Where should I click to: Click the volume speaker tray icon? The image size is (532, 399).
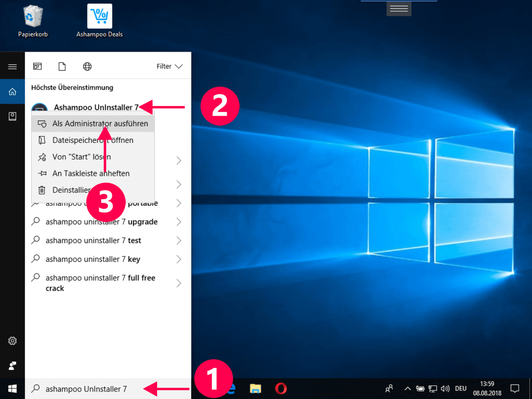coord(445,389)
